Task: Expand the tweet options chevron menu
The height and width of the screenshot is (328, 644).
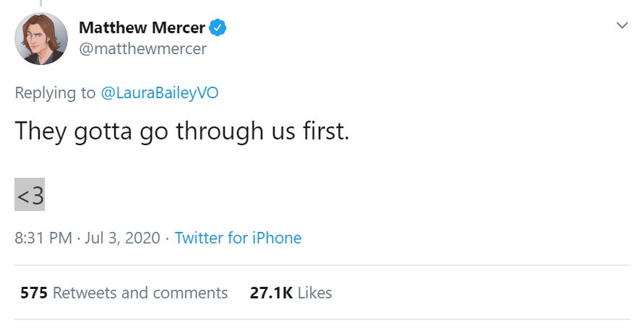Action: [x=622, y=26]
